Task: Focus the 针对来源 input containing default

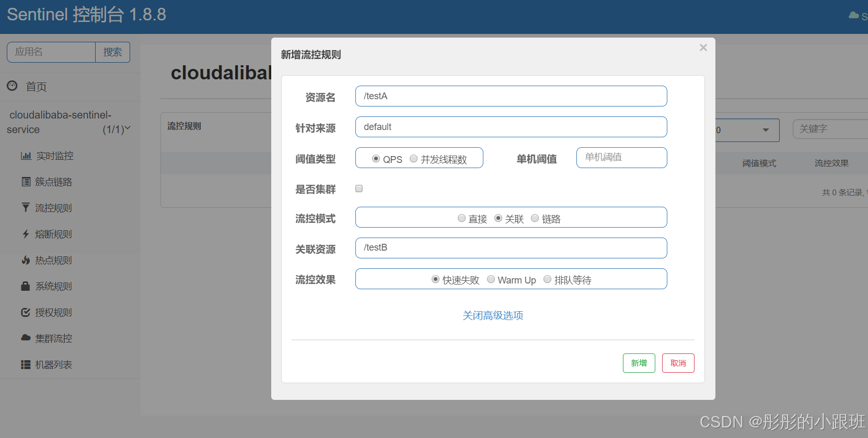Action: [x=511, y=127]
